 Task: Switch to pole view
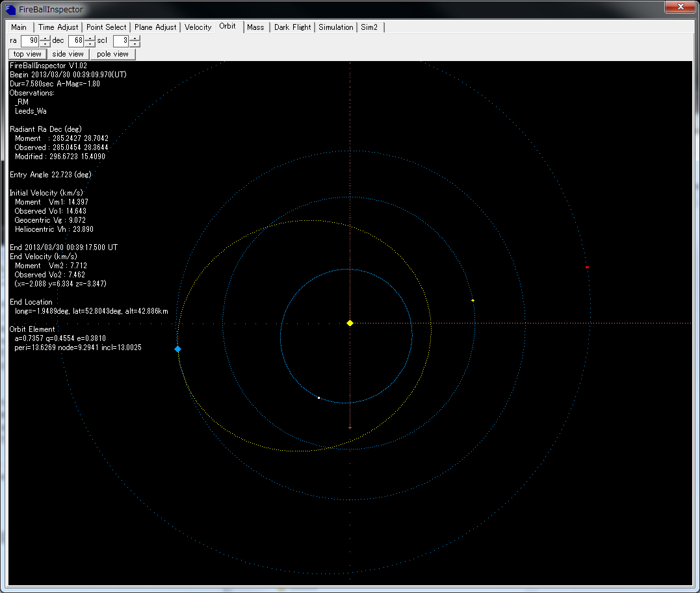(112, 54)
